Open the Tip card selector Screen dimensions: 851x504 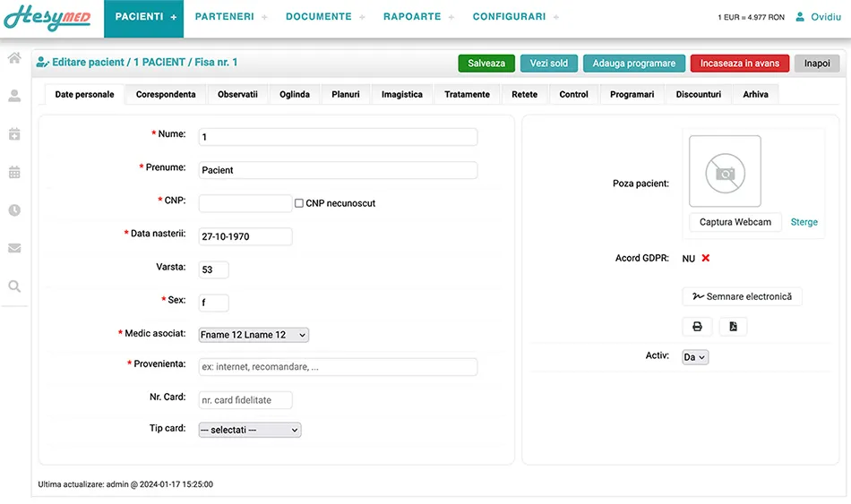pos(250,430)
